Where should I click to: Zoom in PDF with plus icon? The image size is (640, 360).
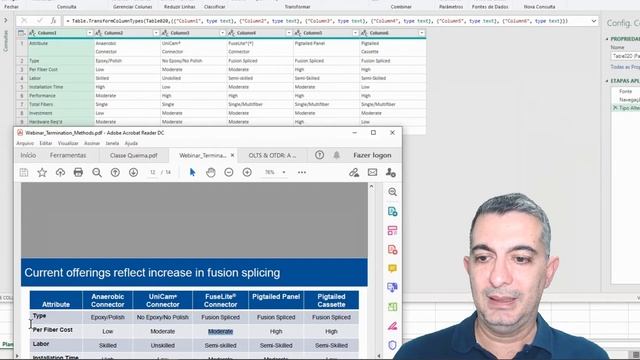247,173
